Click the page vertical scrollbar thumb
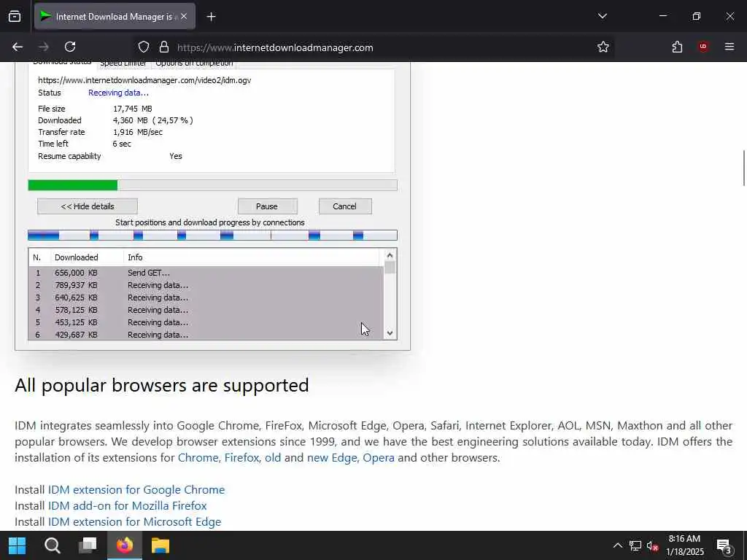Screen dimensions: 747x560 743,168
